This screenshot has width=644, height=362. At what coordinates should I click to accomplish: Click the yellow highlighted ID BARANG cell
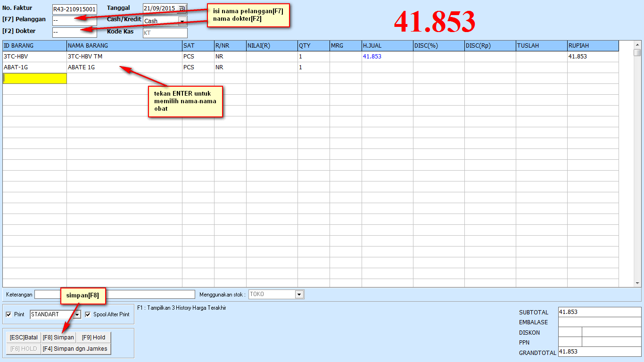coord(34,79)
